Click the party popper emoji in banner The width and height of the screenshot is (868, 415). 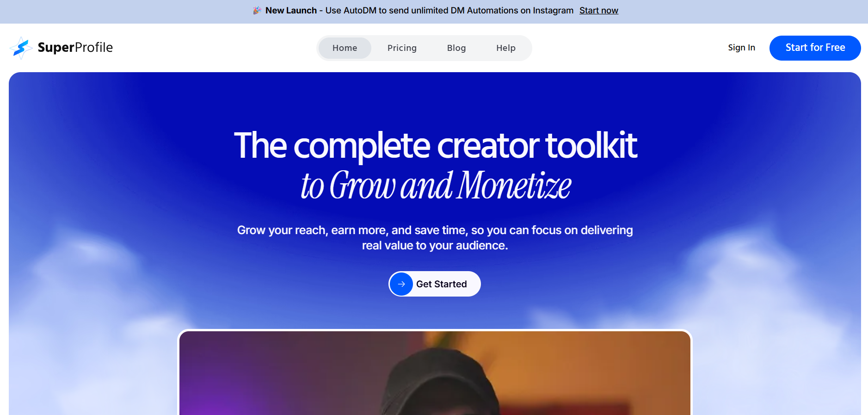tap(257, 10)
